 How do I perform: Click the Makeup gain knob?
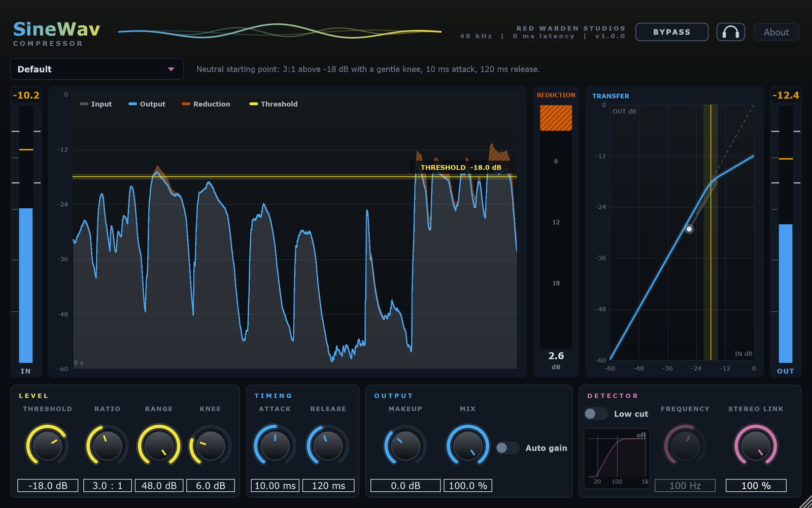click(405, 446)
